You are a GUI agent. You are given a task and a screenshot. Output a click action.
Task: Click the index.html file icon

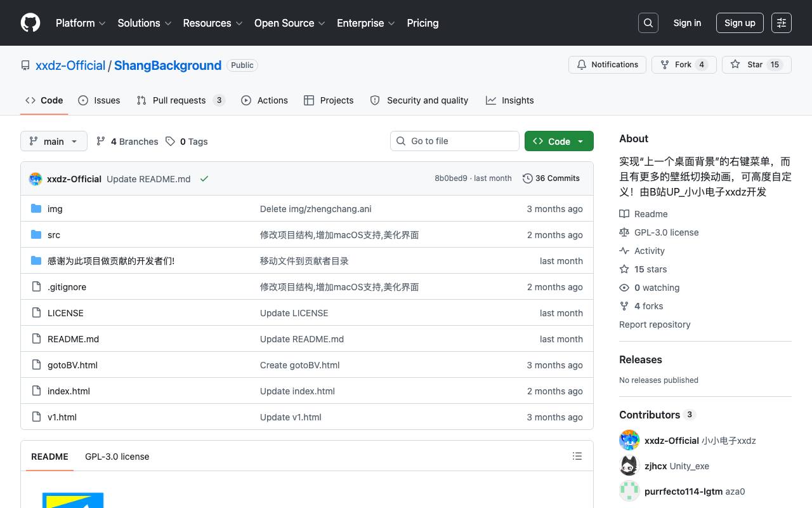click(x=36, y=391)
